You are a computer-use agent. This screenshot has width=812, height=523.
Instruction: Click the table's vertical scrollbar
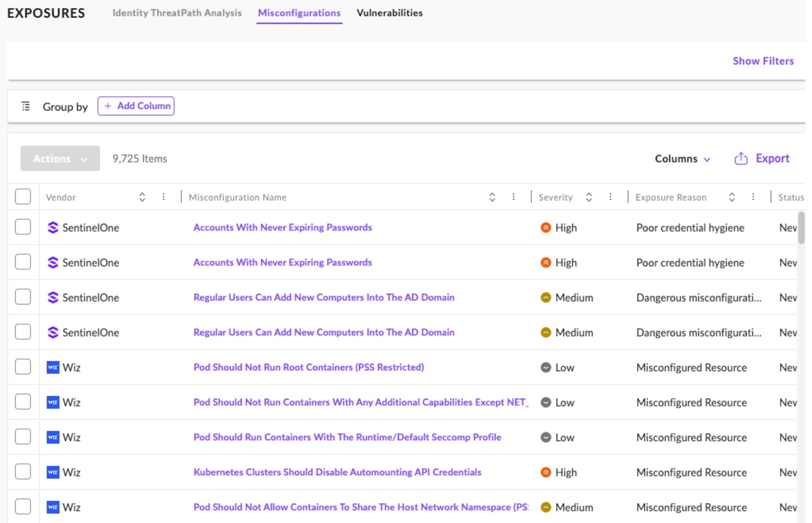click(801, 228)
